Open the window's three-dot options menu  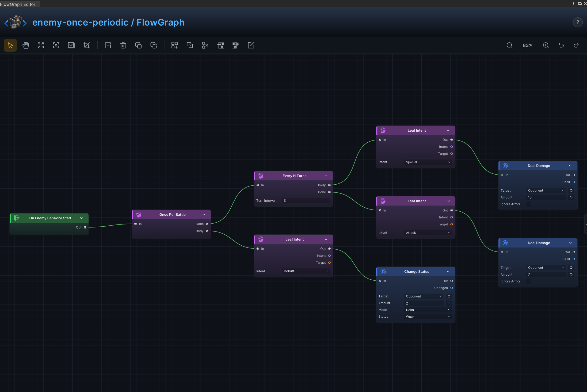[x=573, y=4]
